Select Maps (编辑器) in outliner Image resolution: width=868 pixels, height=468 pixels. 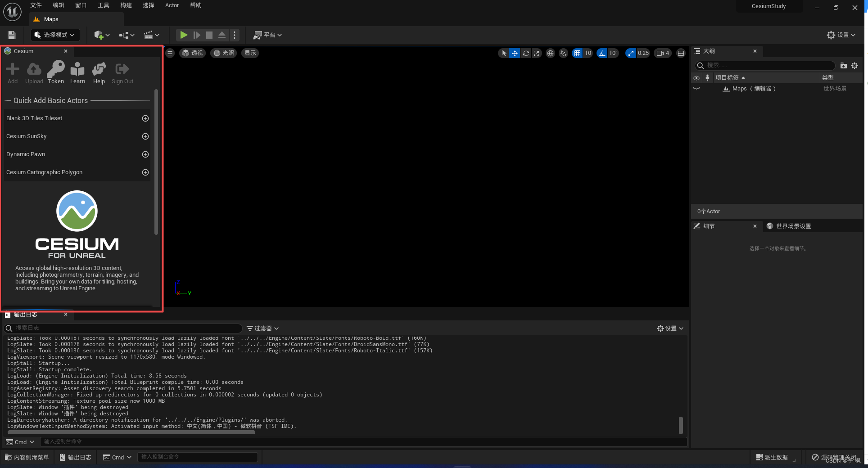click(x=754, y=89)
